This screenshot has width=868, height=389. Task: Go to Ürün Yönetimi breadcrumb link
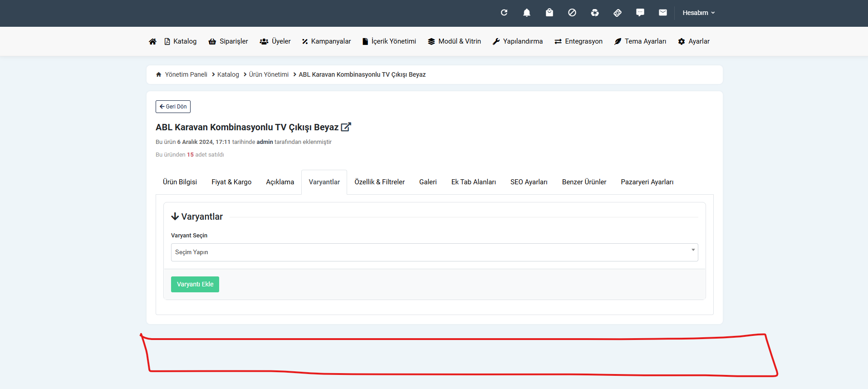pos(269,74)
